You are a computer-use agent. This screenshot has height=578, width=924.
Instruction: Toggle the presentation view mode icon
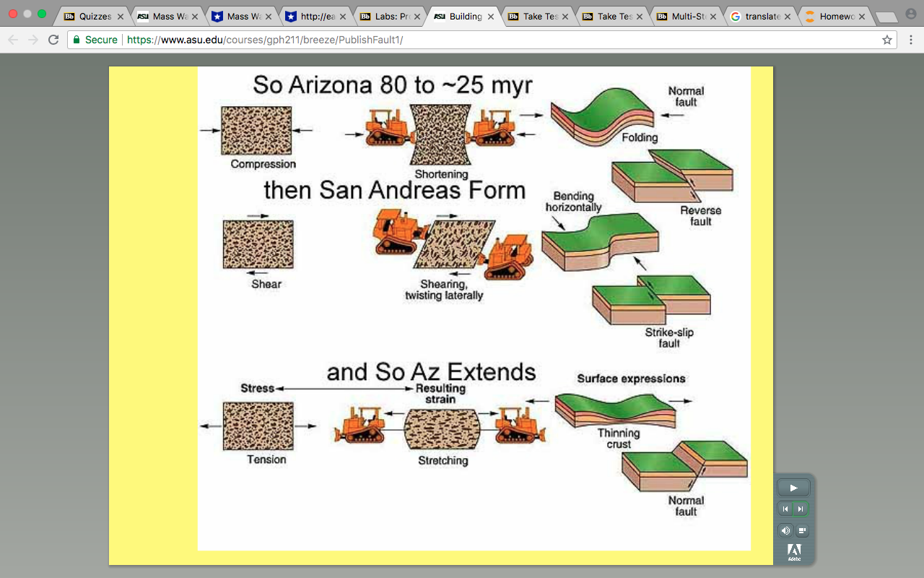(802, 530)
